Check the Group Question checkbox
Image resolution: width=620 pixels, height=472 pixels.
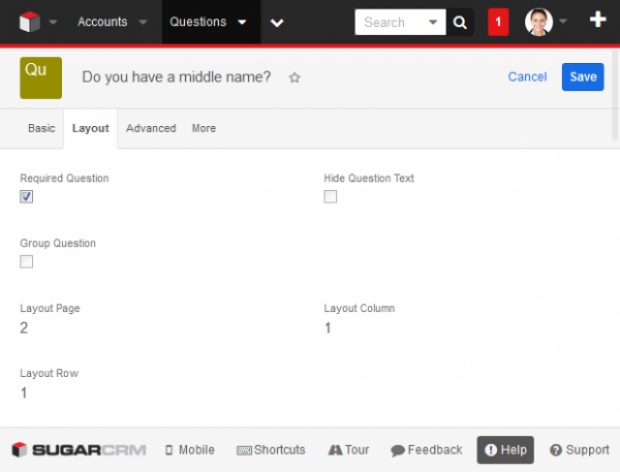pyautogui.click(x=26, y=261)
